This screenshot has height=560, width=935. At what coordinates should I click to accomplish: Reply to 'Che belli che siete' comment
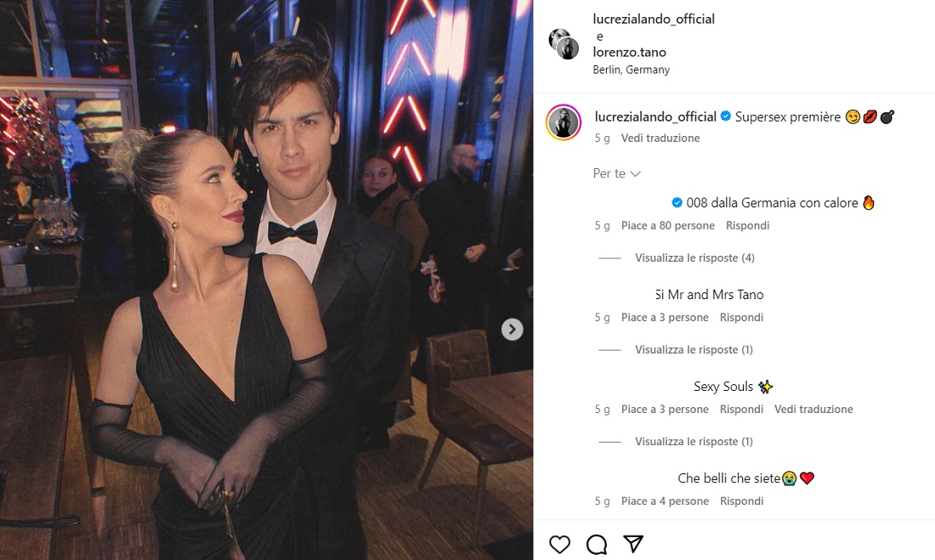(x=741, y=501)
